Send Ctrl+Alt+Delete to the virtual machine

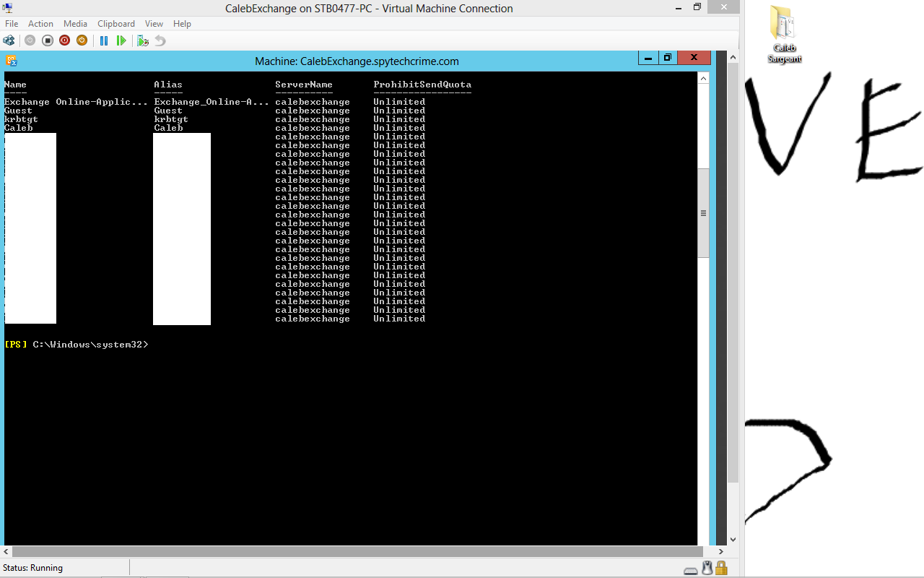9,40
